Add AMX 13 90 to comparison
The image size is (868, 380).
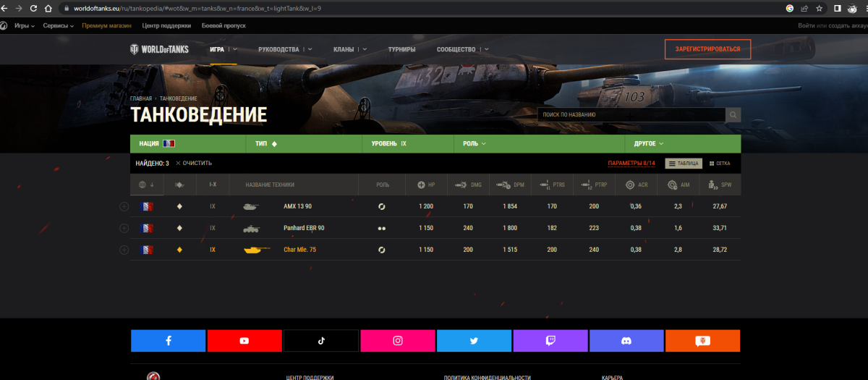[x=124, y=206]
